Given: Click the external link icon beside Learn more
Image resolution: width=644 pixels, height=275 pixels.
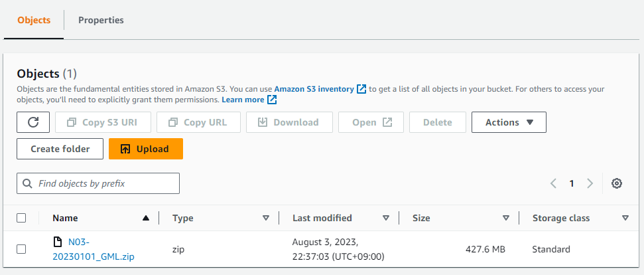Looking at the screenshot, I should pyautogui.click(x=272, y=100).
